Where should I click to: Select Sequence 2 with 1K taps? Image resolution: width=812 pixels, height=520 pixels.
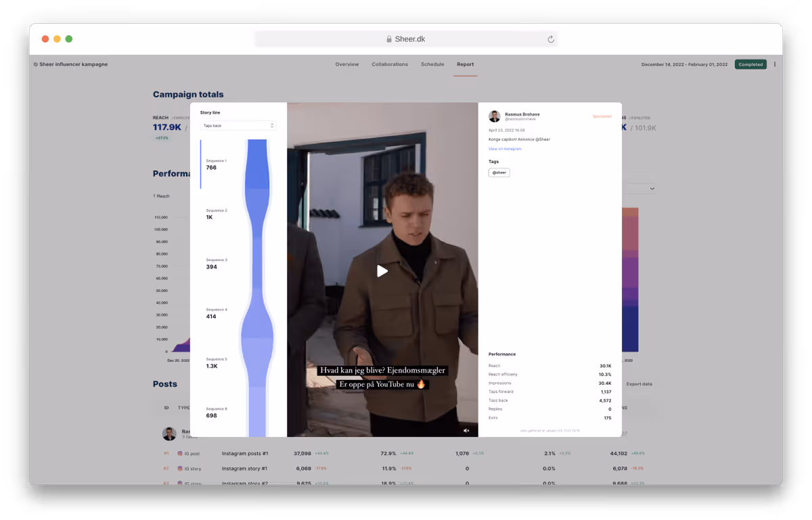pyautogui.click(x=217, y=214)
